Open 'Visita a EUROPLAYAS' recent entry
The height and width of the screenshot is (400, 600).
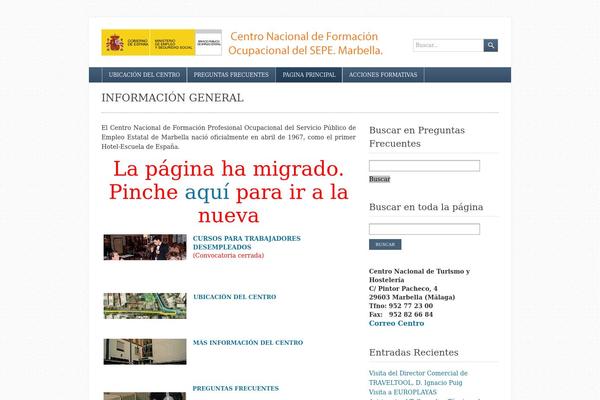(x=403, y=392)
